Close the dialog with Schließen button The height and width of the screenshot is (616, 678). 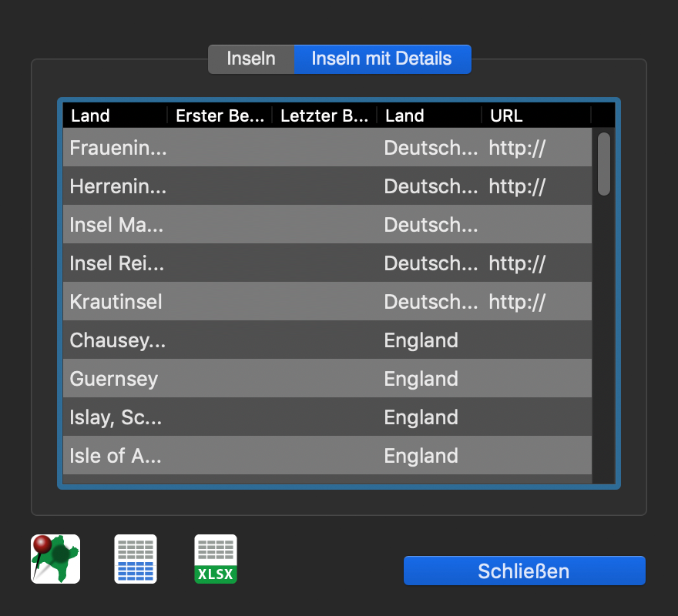[x=524, y=571]
